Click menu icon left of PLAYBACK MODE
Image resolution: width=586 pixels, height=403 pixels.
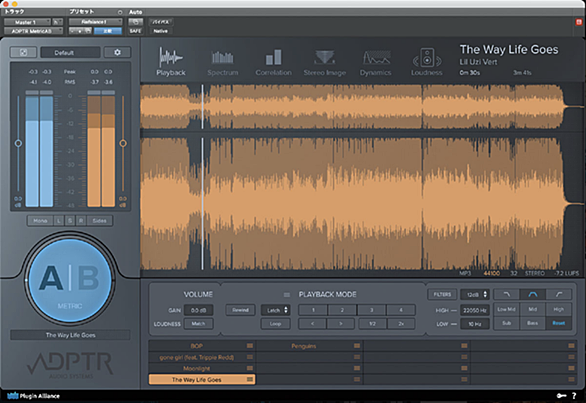(x=287, y=295)
